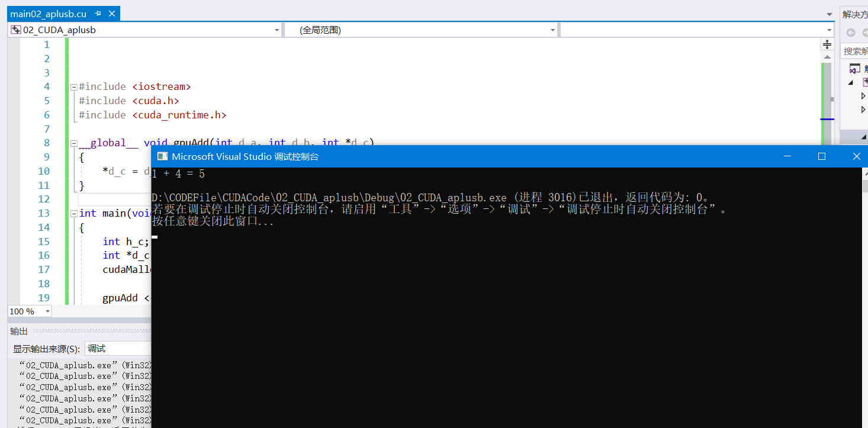This screenshot has height=428, width=868.
Task: Click the #include <iostream> line
Action: click(x=135, y=86)
